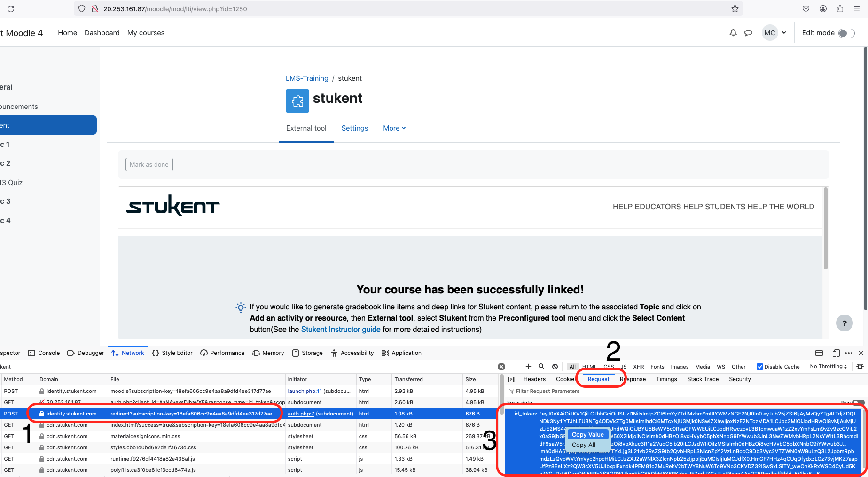This screenshot has width=868, height=477.
Task: Filter requests by XHR
Action: (x=639, y=367)
